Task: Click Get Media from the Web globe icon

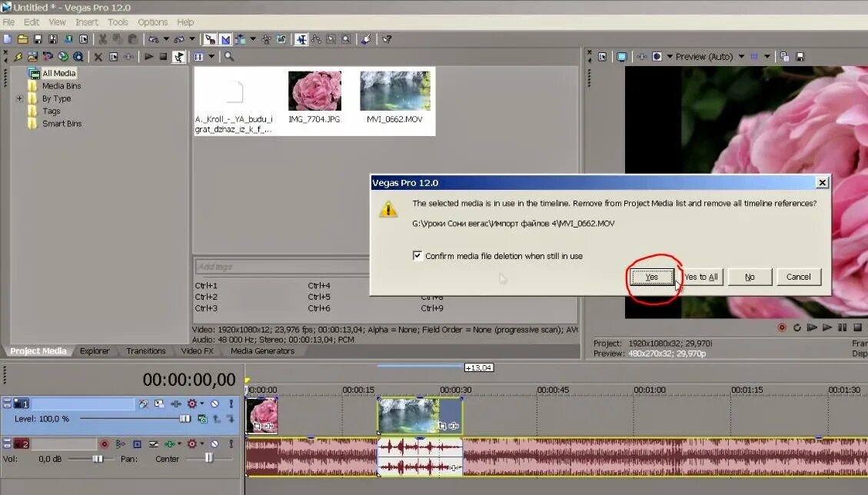Action: 63,56
